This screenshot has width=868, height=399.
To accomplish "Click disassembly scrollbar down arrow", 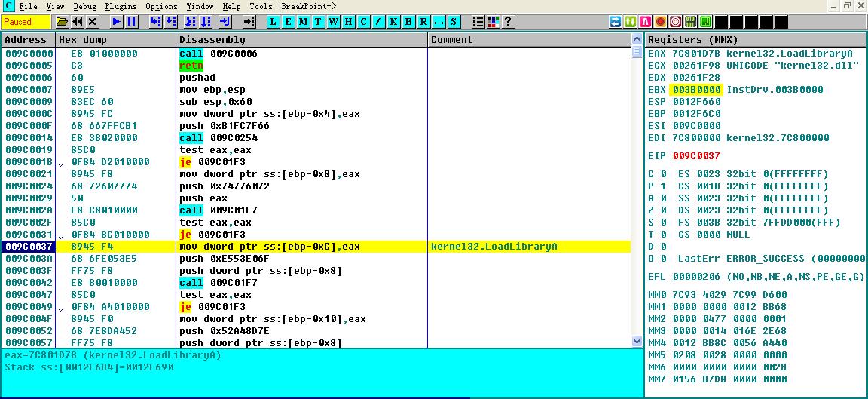I will click(x=637, y=342).
